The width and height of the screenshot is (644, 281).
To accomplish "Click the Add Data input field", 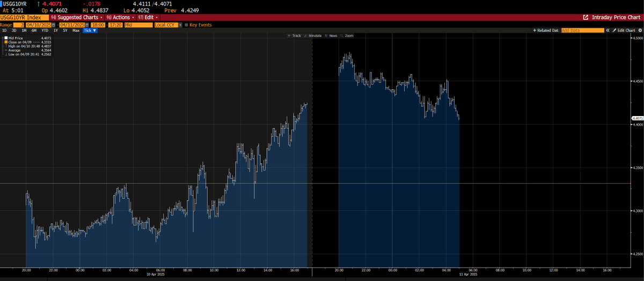I will (583, 31).
